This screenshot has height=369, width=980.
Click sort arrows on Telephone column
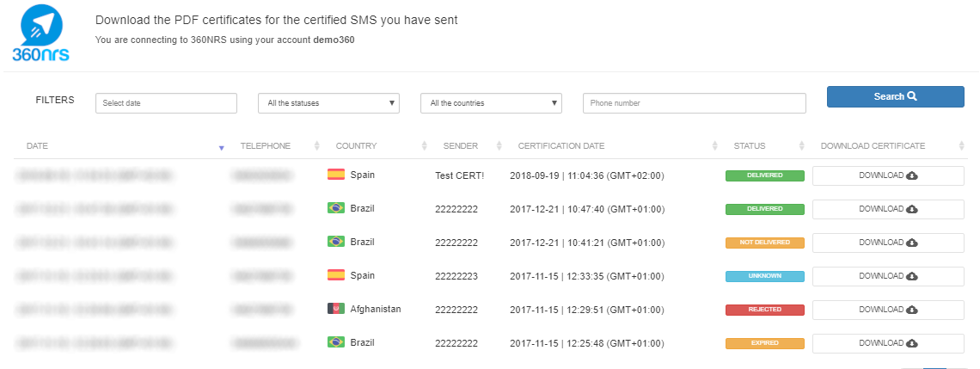[316, 146]
